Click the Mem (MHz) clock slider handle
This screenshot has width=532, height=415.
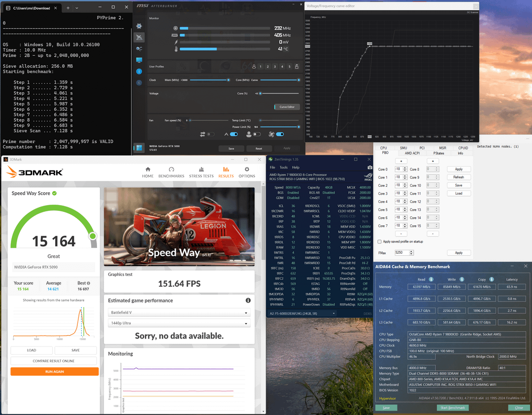229,80
